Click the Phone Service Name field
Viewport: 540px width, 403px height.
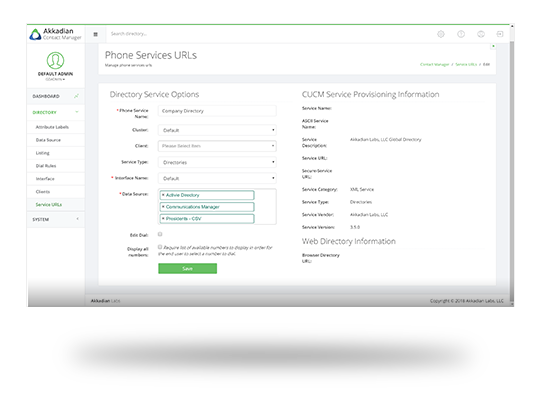click(217, 111)
